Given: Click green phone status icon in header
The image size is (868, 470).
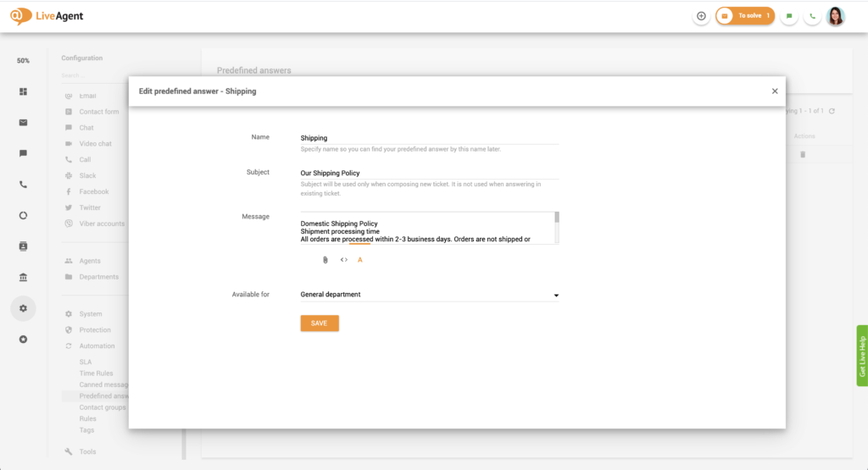Looking at the screenshot, I should (x=813, y=16).
